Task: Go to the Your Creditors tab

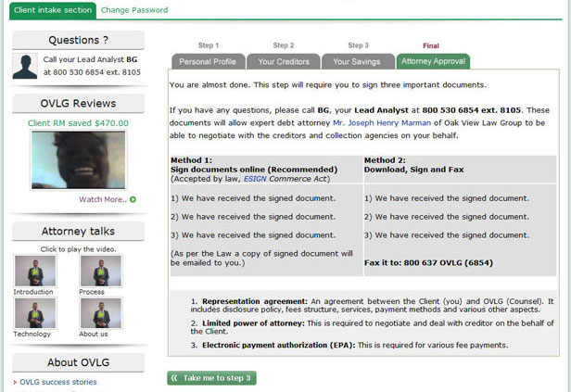Action: [284, 61]
